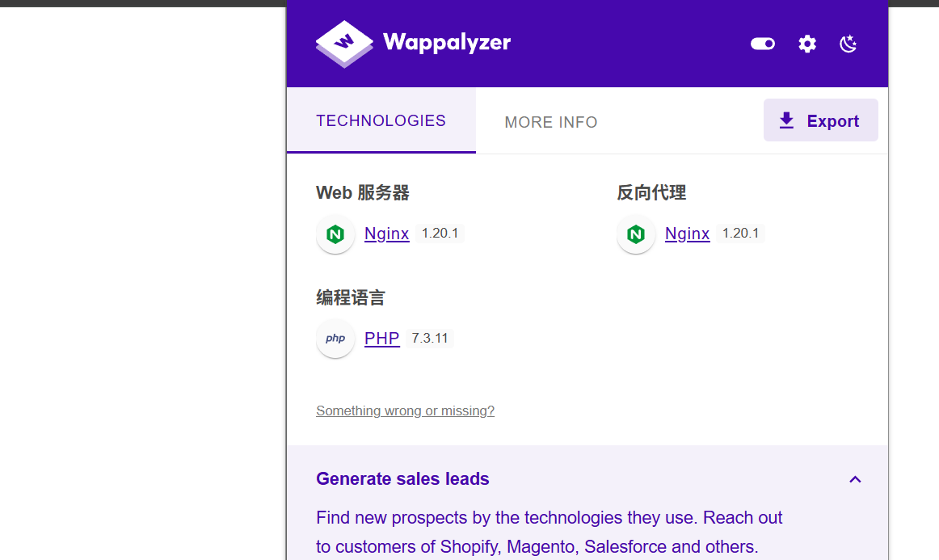The height and width of the screenshot is (560, 939).
Task: Click the Wappalyzer logo icon
Action: click(x=343, y=44)
